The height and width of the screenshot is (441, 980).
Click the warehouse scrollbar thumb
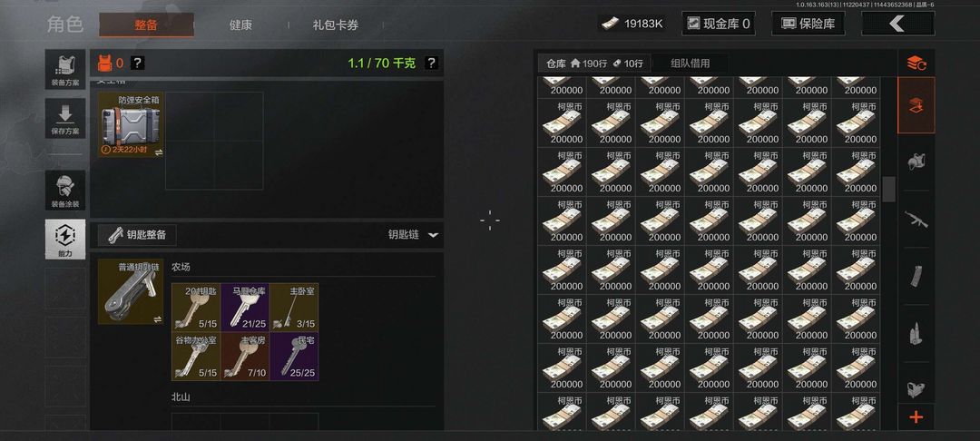[x=888, y=190]
